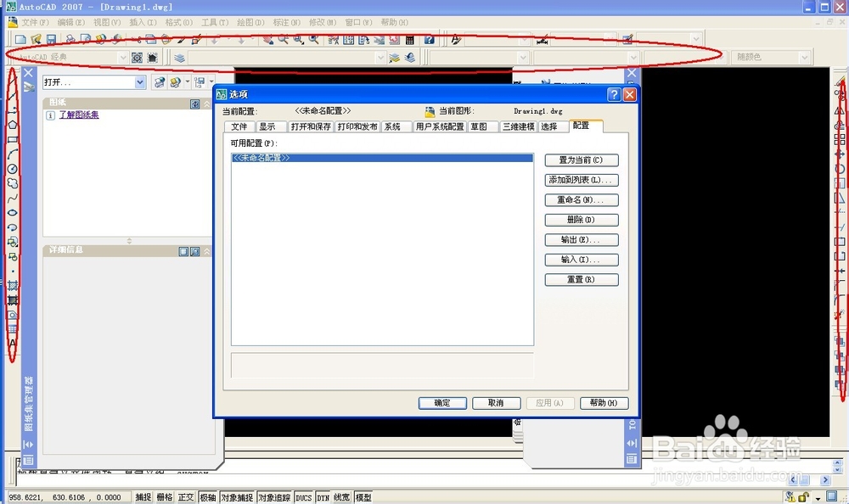Open the layer list dropdown
This screenshot has width=849, height=504.
coord(380,58)
